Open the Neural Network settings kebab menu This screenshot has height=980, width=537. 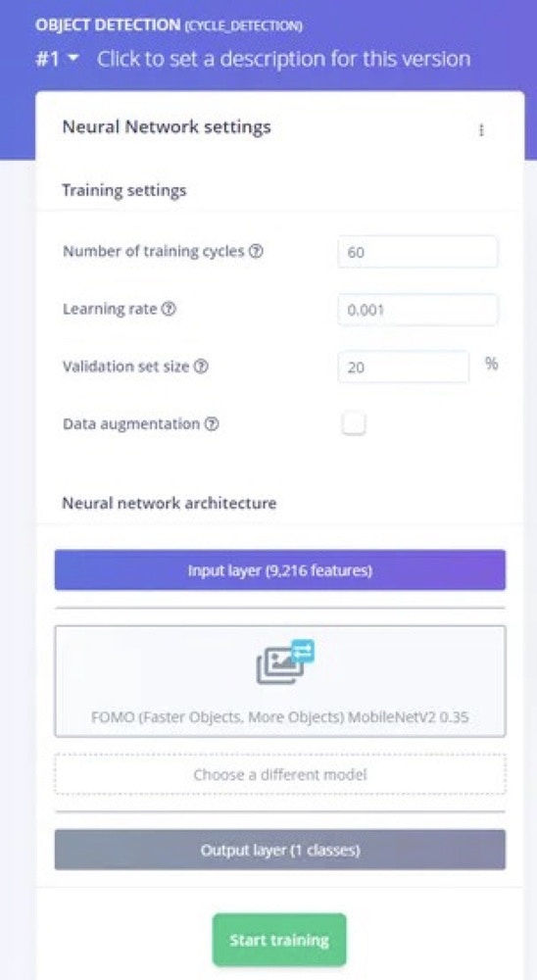tap(481, 130)
